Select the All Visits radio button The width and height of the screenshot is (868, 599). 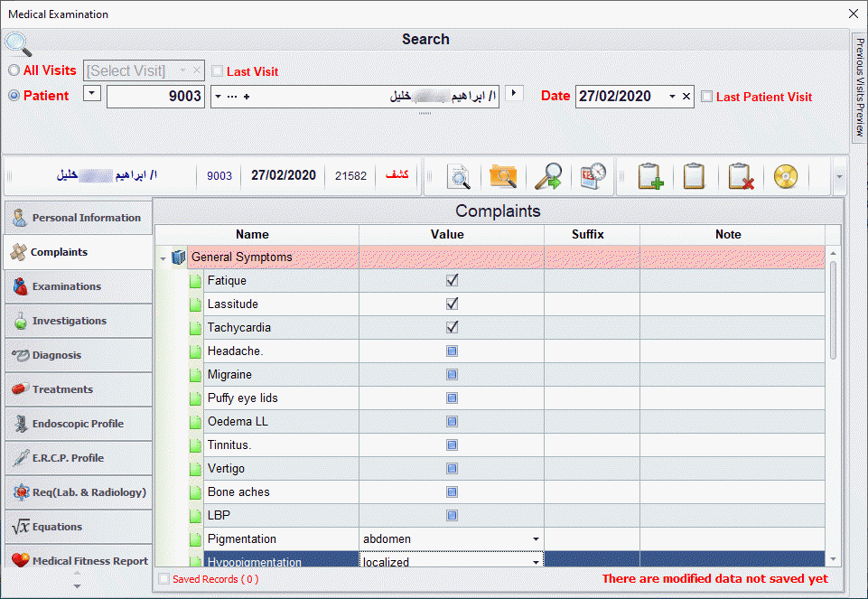pyautogui.click(x=14, y=70)
